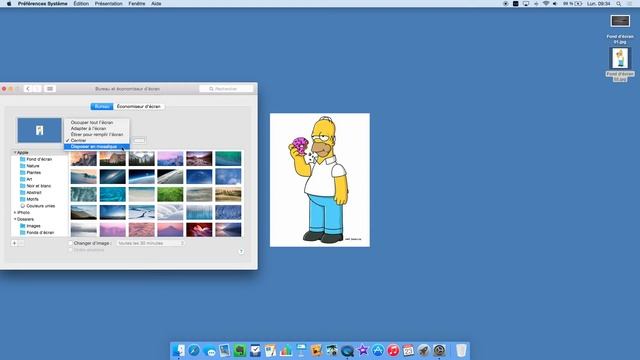Open the Trash in the Dock
The height and width of the screenshot is (360, 640).
461,350
